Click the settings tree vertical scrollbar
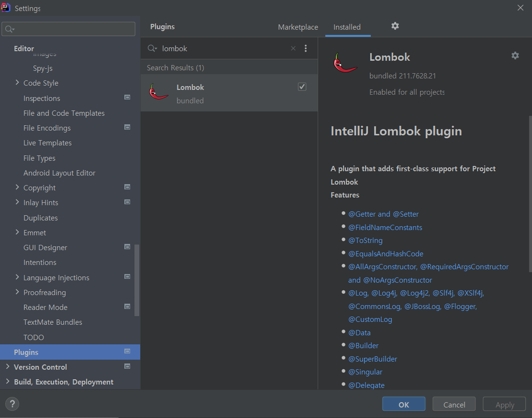This screenshot has height=418, width=532. pyautogui.click(x=137, y=280)
